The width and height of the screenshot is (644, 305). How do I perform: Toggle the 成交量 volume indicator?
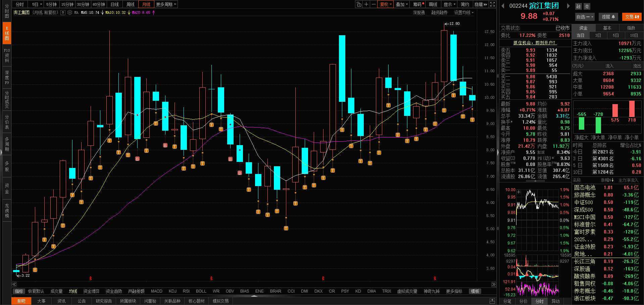coord(56,291)
